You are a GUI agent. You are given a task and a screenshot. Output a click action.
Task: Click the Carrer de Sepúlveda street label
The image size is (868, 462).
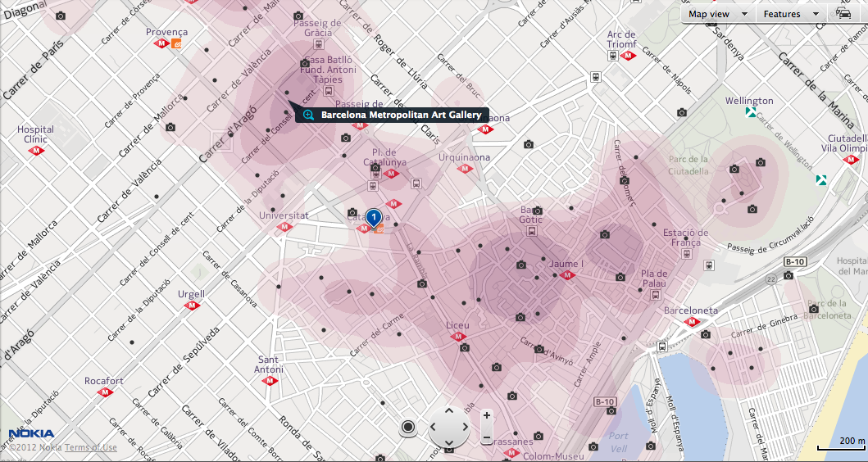click(x=184, y=362)
